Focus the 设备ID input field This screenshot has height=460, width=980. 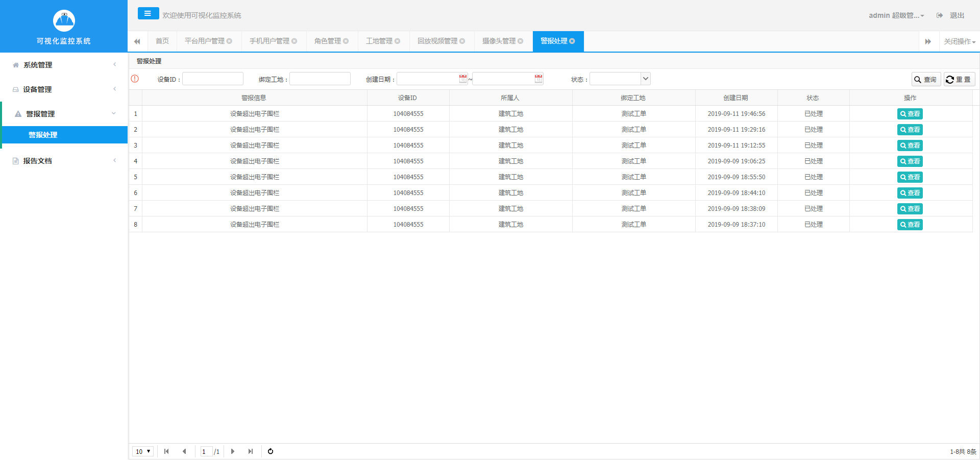[x=213, y=79]
